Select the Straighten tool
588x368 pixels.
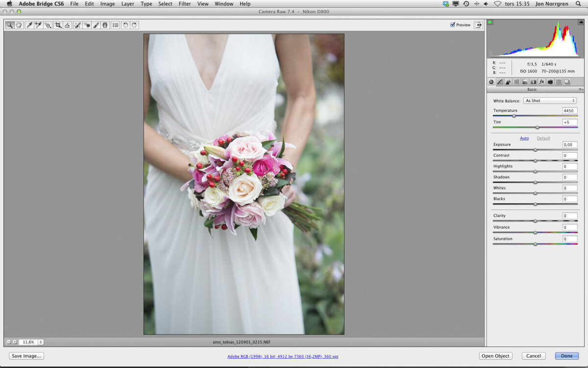(67, 25)
